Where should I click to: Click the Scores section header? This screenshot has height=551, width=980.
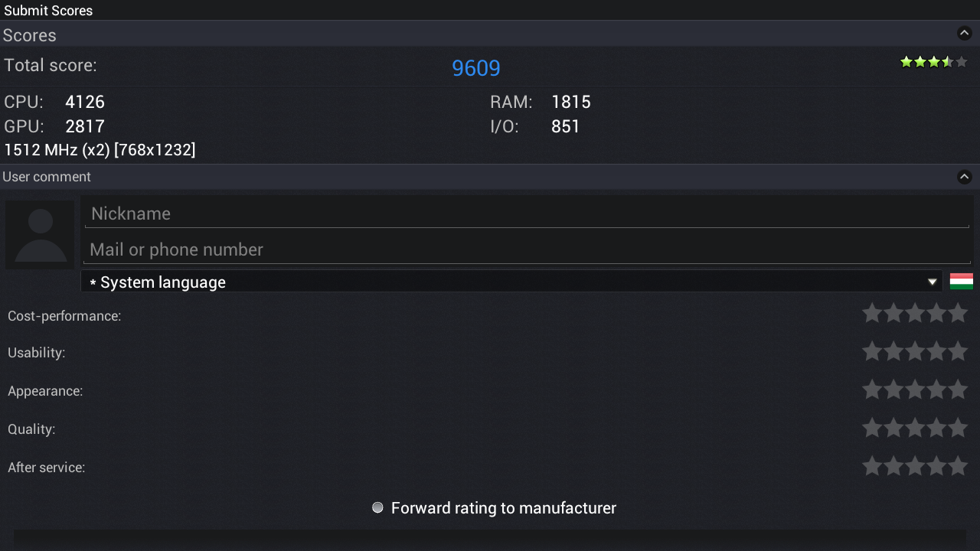[x=490, y=34]
